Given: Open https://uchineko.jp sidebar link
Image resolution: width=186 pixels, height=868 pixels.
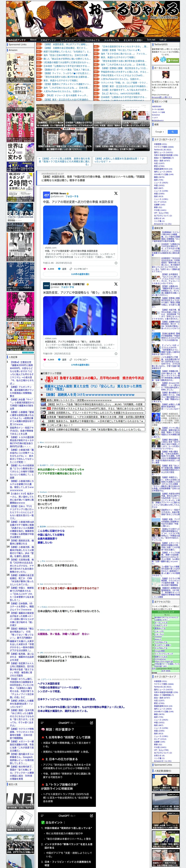Looking at the screenshot, I should click(160, 95).
